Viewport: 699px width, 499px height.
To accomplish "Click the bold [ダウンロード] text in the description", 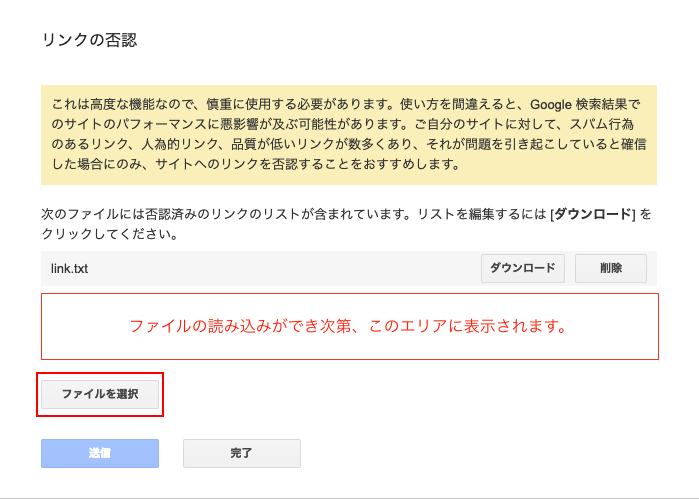I will pos(592,214).
